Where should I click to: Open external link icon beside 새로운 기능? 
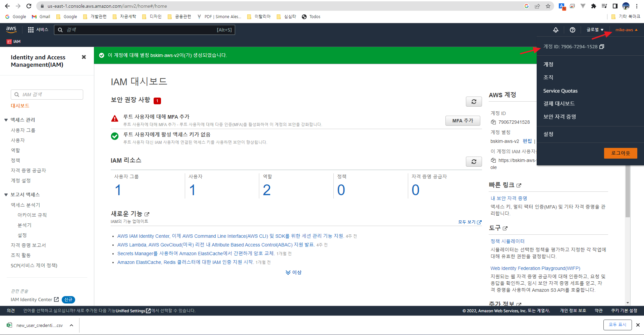147,214
